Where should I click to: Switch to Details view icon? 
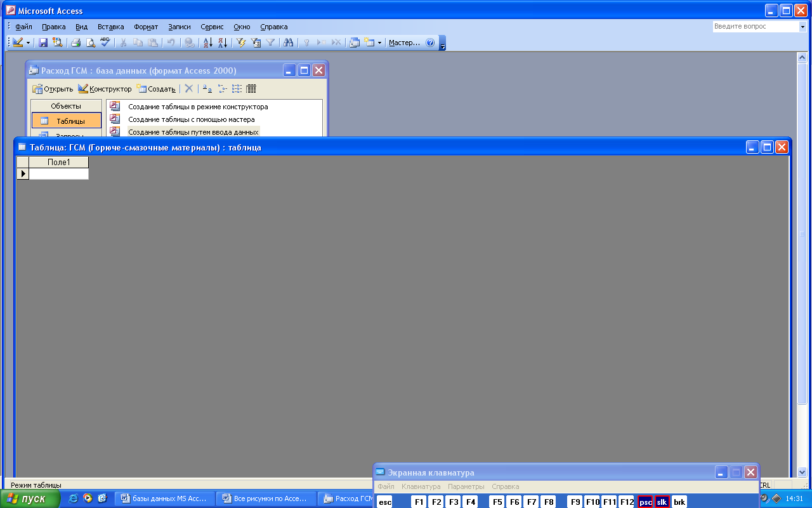251,89
